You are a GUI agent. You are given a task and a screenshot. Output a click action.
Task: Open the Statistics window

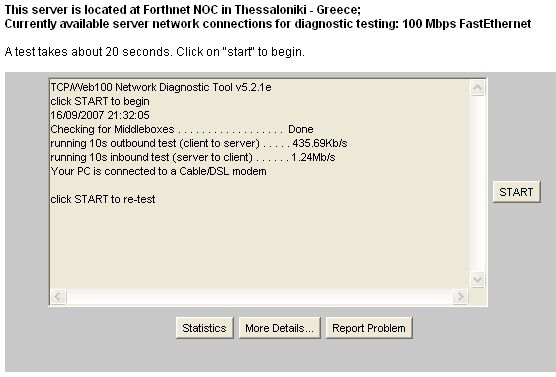click(x=204, y=328)
